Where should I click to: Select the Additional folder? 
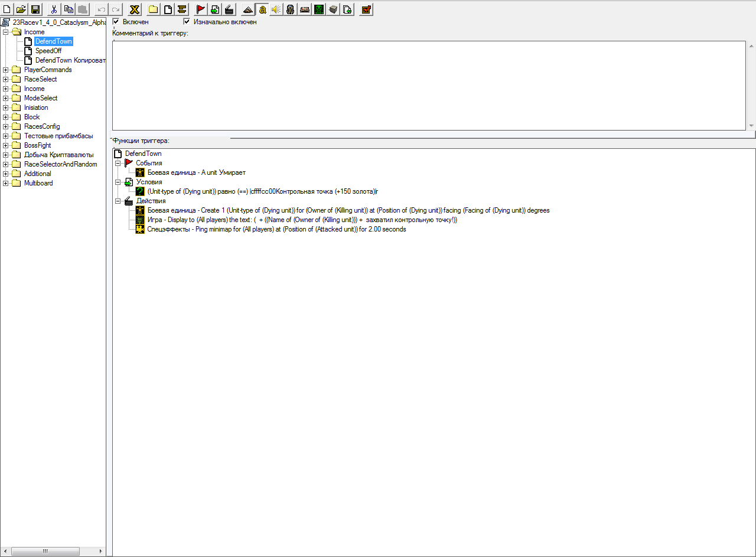click(x=37, y=174)
